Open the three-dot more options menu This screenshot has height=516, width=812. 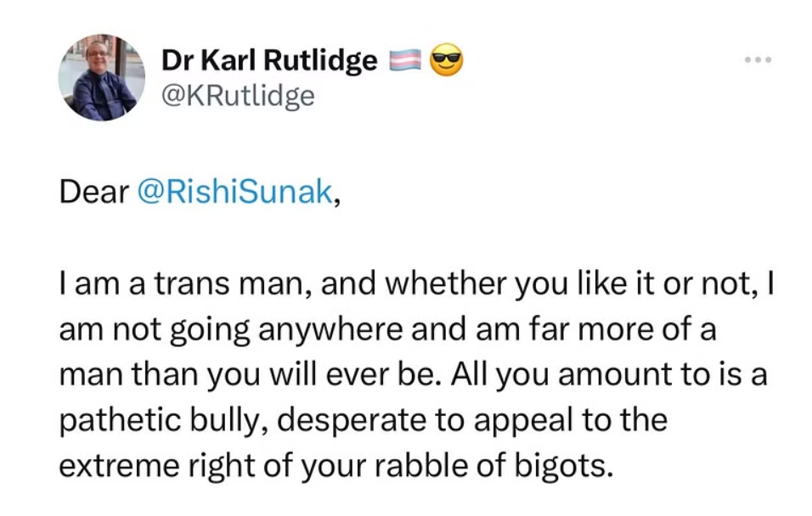point(758,60)
